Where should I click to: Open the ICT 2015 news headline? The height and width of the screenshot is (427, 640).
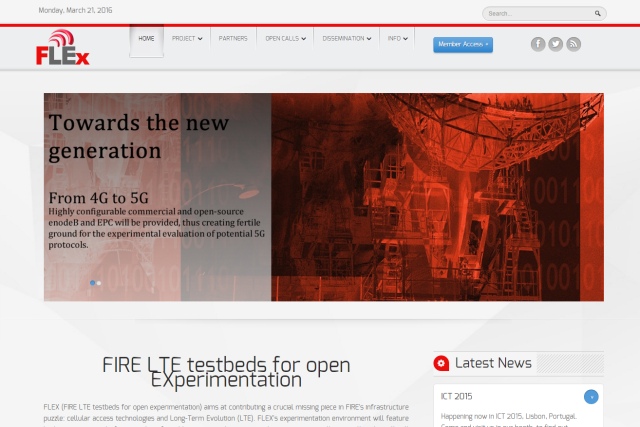(x=457, y=397)
